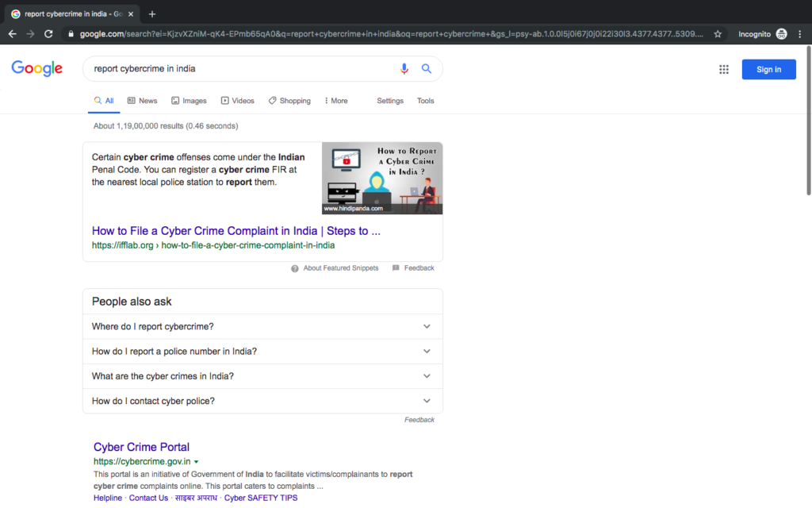Click the Cyber SAFETY TIPS sitelink
The height and width of the screenshot is (508, 812).
pyautogui.click(x=261, y=498)
